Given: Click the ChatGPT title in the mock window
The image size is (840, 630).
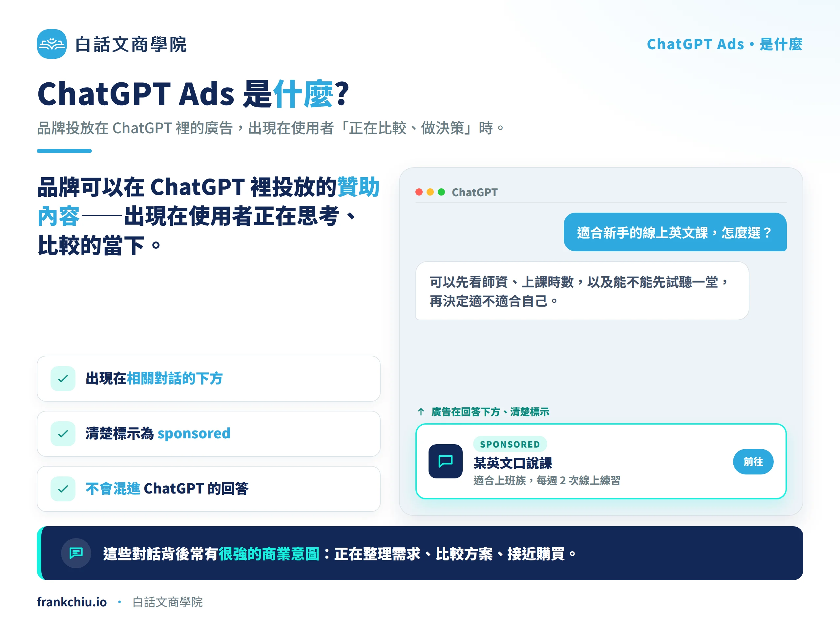Looking at the screenshot, I should pyautogui.click(x=475, y=192).
